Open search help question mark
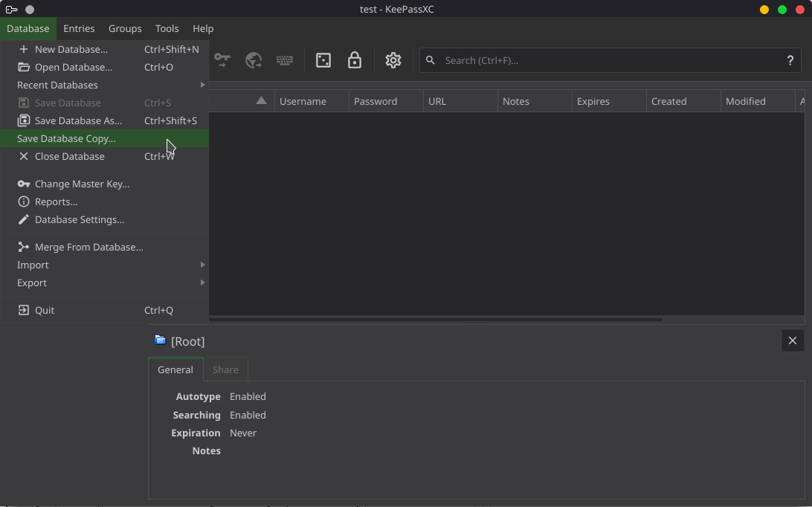Viewport: 812px width, 507px height. point(790,61)
